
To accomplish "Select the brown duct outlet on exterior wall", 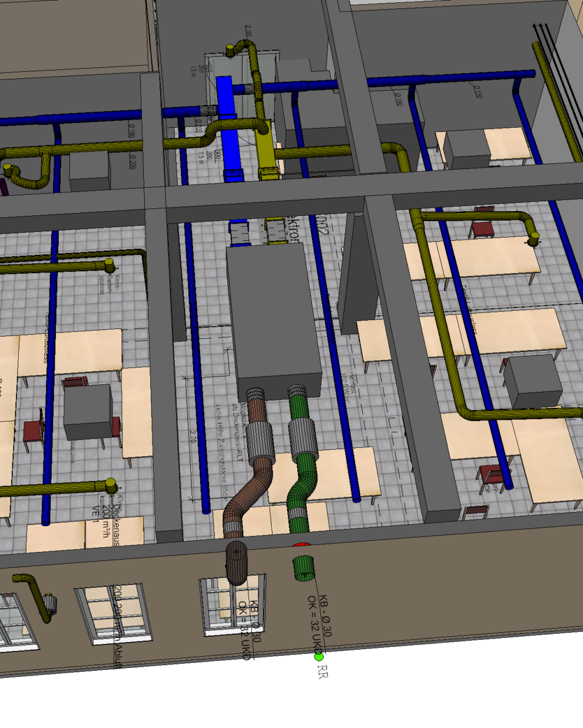I will tap(237, 562).
